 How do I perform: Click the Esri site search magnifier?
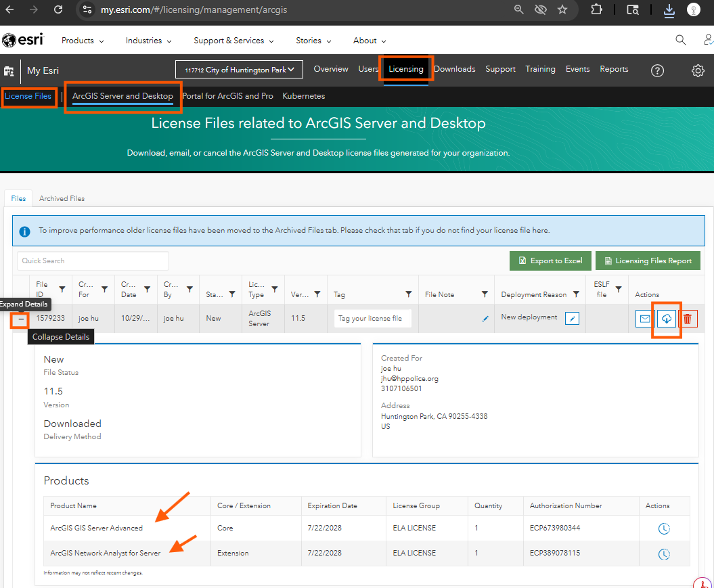[681, 41]
